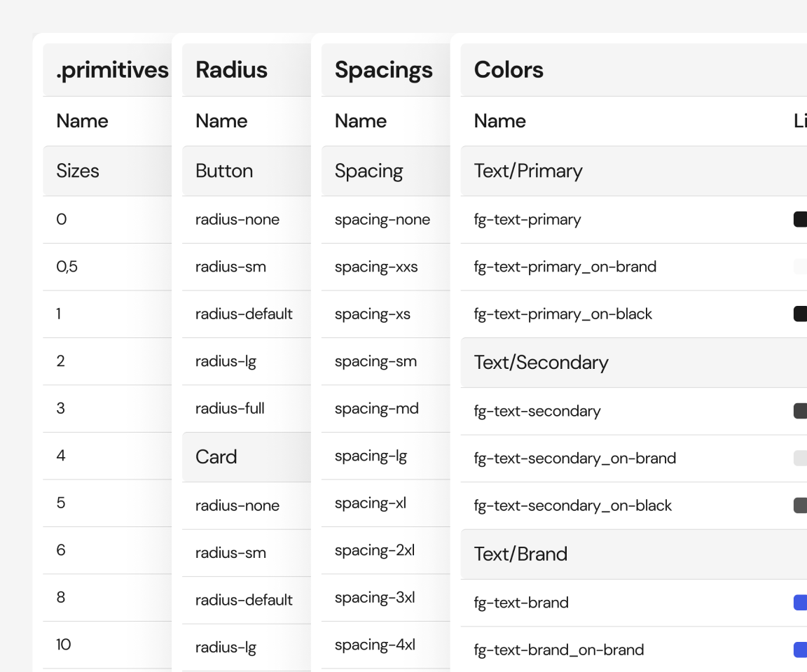Click the dark gray swatch for fg-text-secondary

tap(800, 411)
